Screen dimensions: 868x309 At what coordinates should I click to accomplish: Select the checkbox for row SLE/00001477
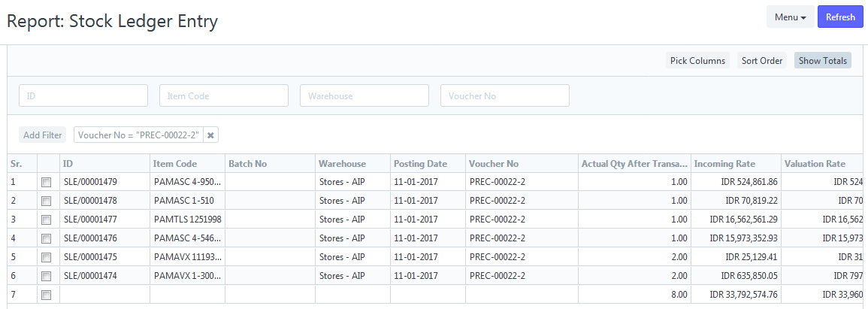pos(47,220)
